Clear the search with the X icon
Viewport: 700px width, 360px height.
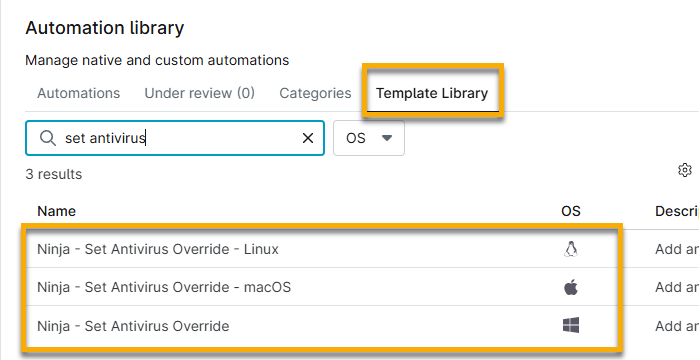[x=308, y=138]
